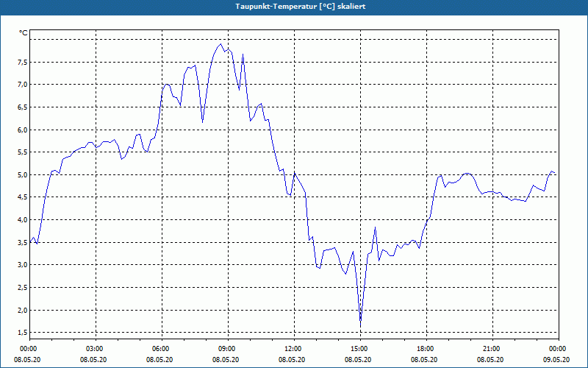
Task: Choose the "2,5" y-axis value
Action: (x=23, y=288)
